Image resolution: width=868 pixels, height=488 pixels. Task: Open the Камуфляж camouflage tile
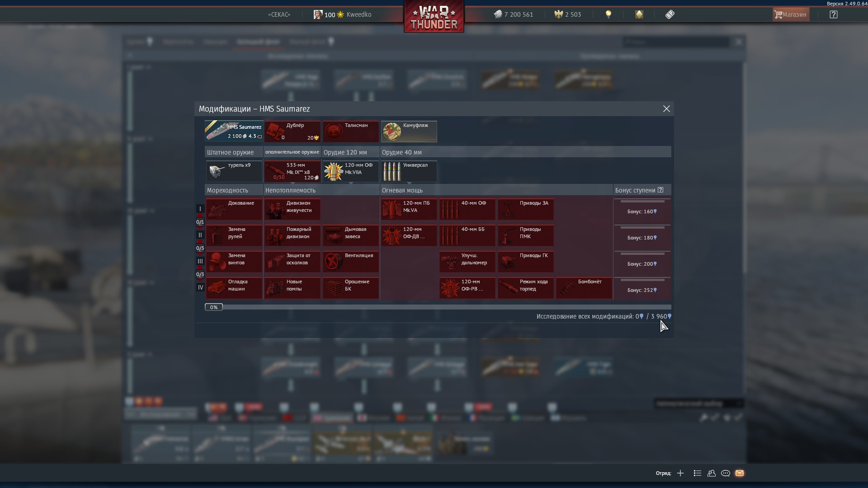click(x=409, y=131)
